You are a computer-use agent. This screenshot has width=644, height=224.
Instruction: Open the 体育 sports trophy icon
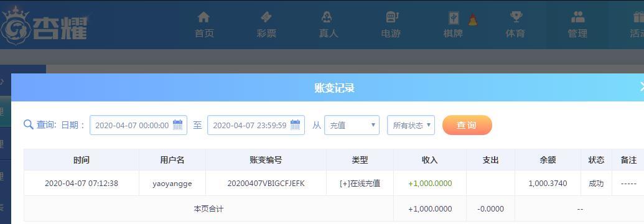tap(516, 17)
